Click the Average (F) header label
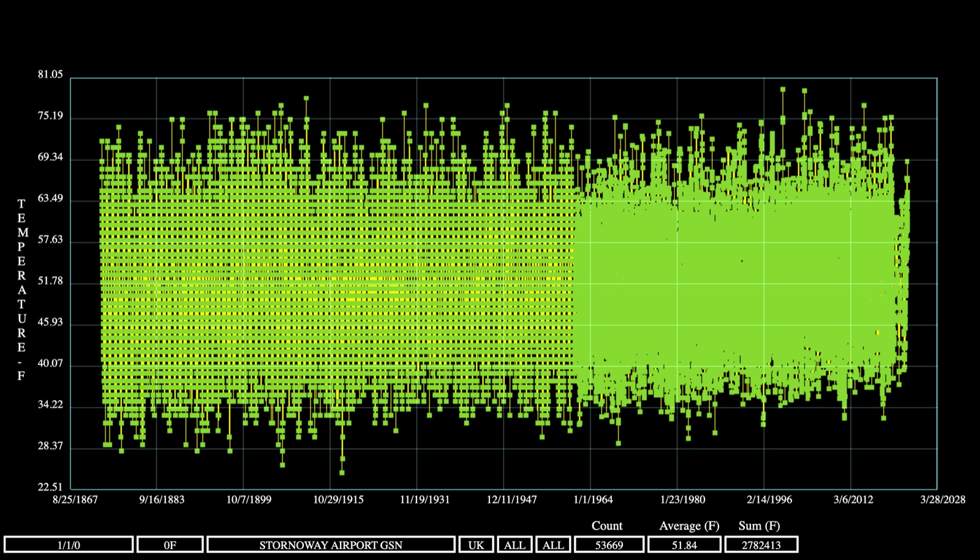 (x=689, y=526)
